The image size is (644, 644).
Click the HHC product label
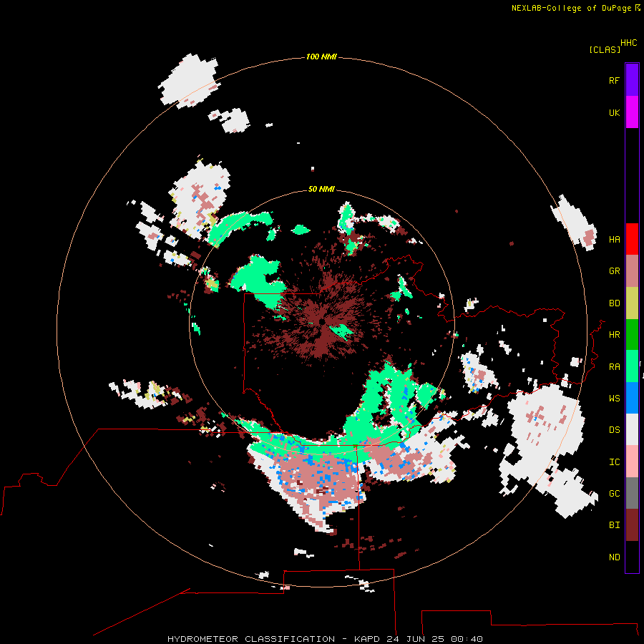coord(629,43)
